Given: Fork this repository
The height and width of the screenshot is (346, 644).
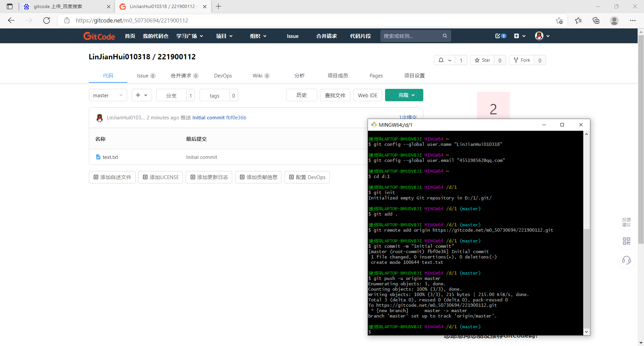Looking at the screenshot, I should coord(522,60).
